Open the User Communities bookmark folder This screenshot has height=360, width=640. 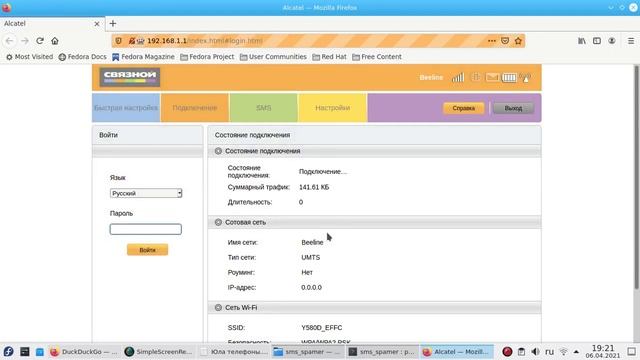[273, 57]
